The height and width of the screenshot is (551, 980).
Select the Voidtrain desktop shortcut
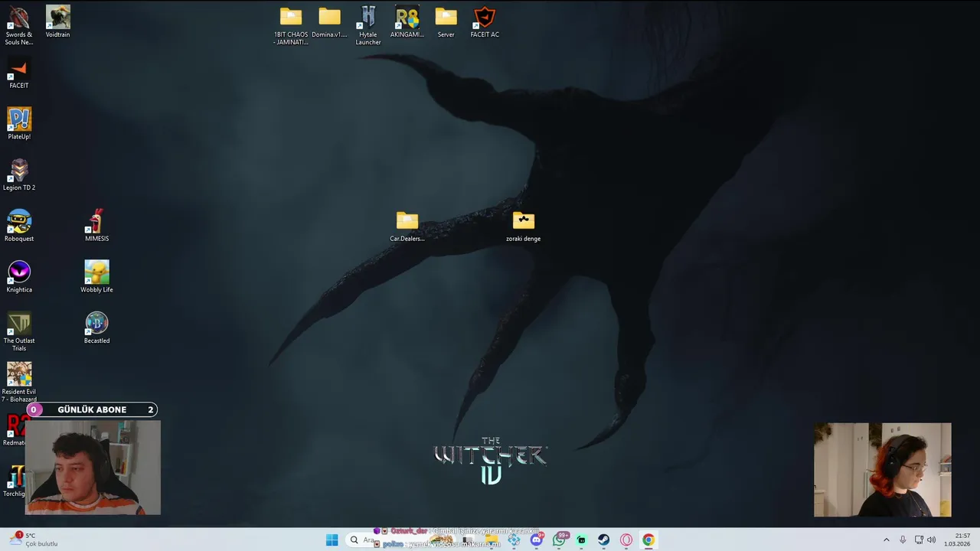coord(57,22)
